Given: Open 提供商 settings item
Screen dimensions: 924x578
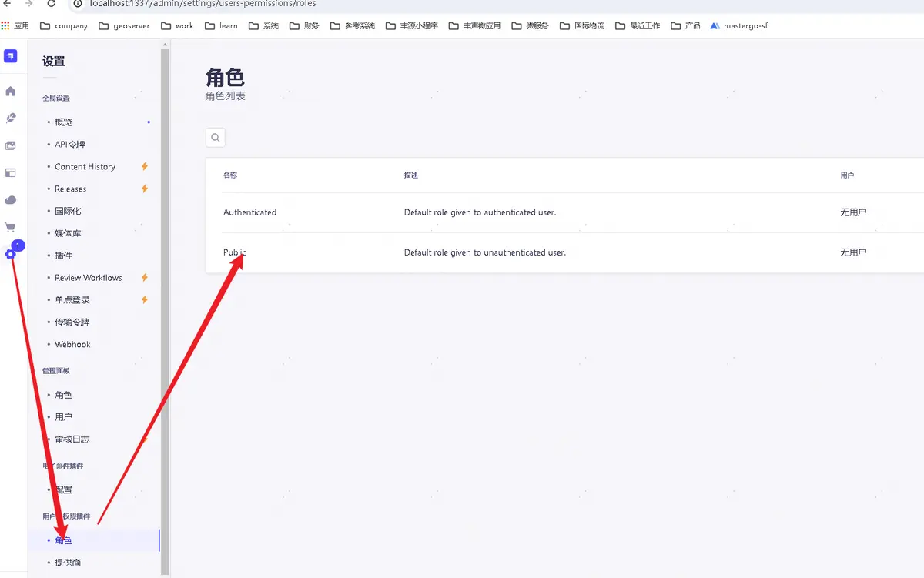Looking at the screenshot, I should [x=68, y=563].
